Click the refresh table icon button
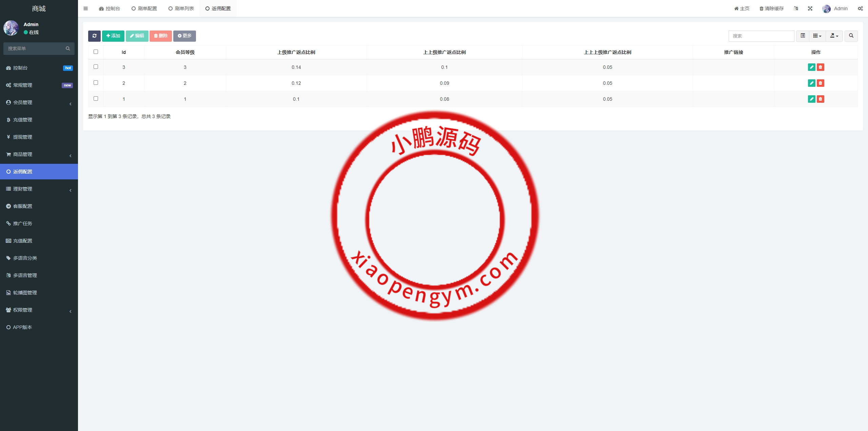This screenshot has height=431, width=868. [94, 36]
